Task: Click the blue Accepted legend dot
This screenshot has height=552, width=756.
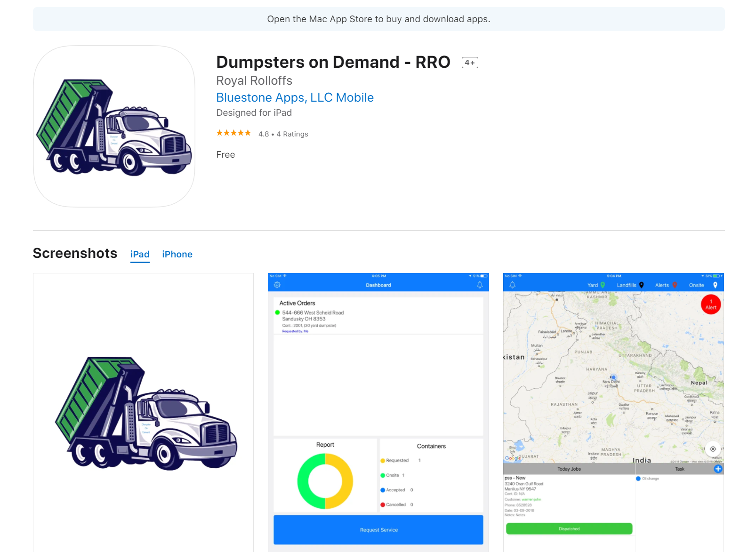Action: point(383,490)
